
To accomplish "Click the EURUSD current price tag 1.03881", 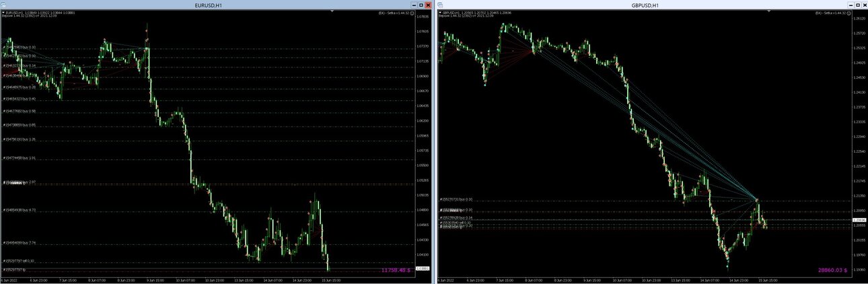I will [x=423, y=269].
